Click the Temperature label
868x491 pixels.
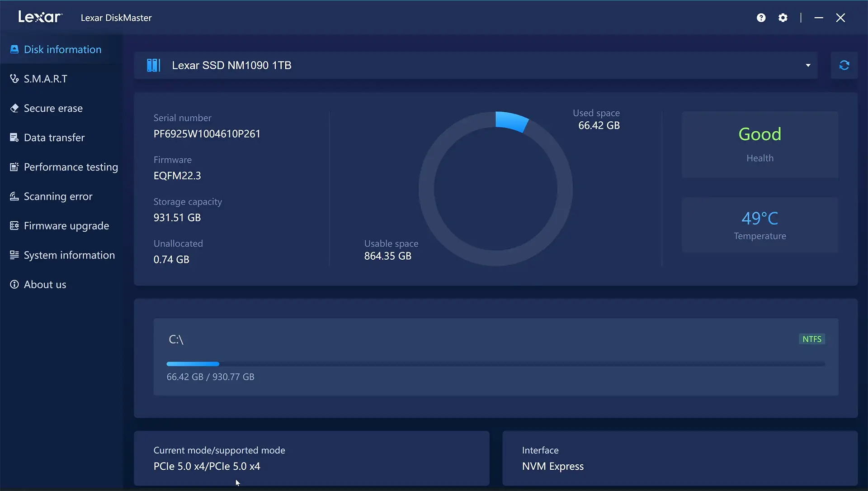760,236
